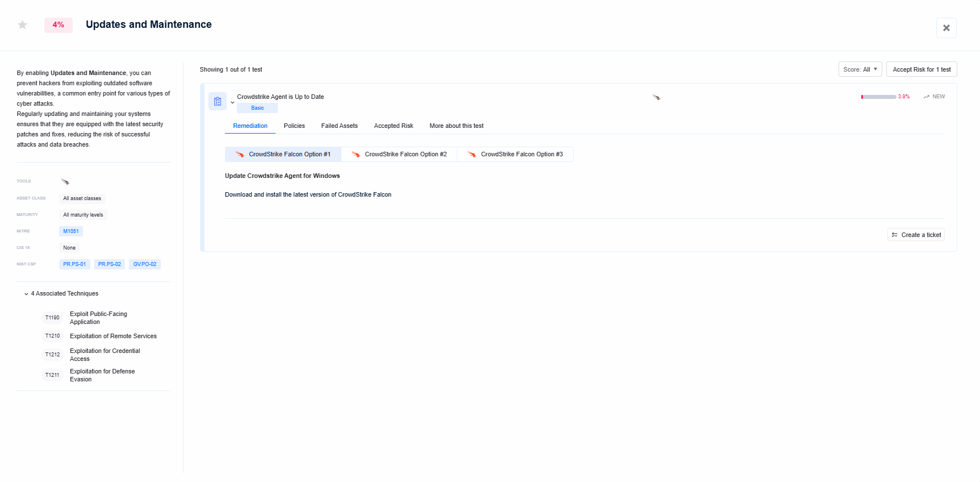Select CrowdStrike Falcon Option #1
The image size is (980, 482).
coord(283,154)
